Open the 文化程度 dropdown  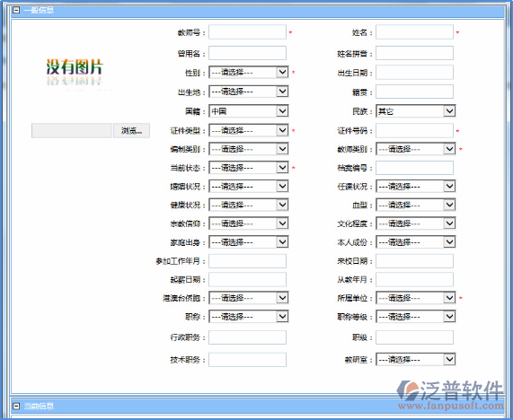point(415,223)
